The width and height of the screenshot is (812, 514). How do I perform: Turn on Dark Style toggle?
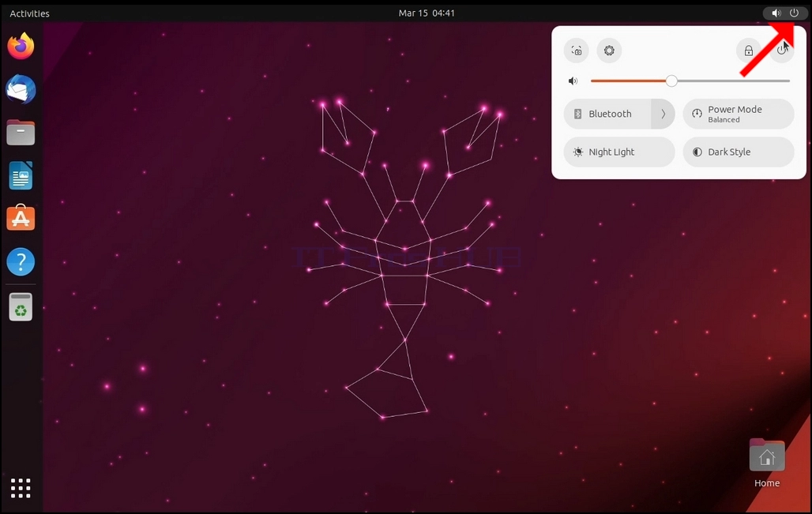pos(739,152)
